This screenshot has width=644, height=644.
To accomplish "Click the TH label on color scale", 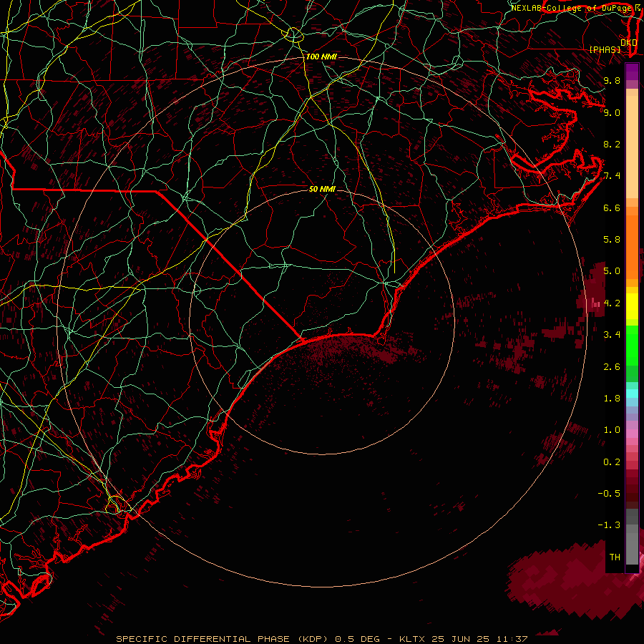I will [615, 557].
